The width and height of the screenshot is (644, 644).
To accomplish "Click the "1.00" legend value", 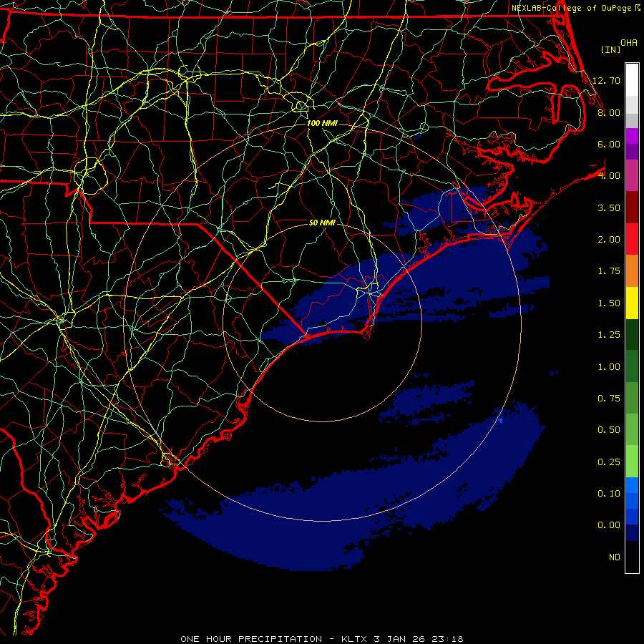I will click(x=609, y=367).
